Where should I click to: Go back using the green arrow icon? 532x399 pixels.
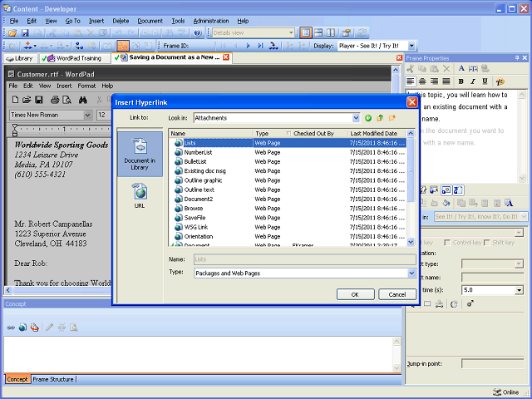(368, 118)
